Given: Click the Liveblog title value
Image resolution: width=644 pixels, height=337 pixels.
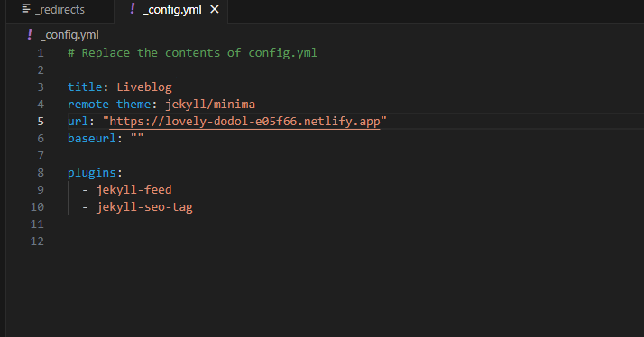Looking at the screenshot, I should coord(144,87).
